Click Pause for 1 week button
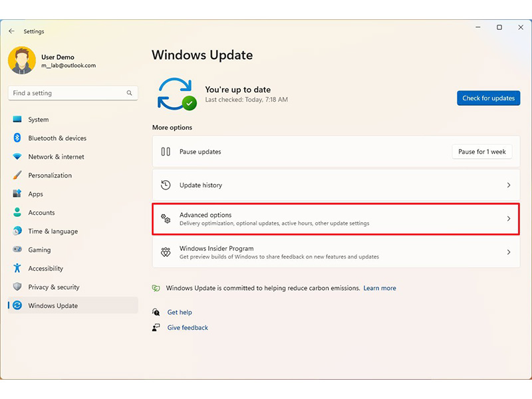The image size is (532, 399). (x=481, y=152)
